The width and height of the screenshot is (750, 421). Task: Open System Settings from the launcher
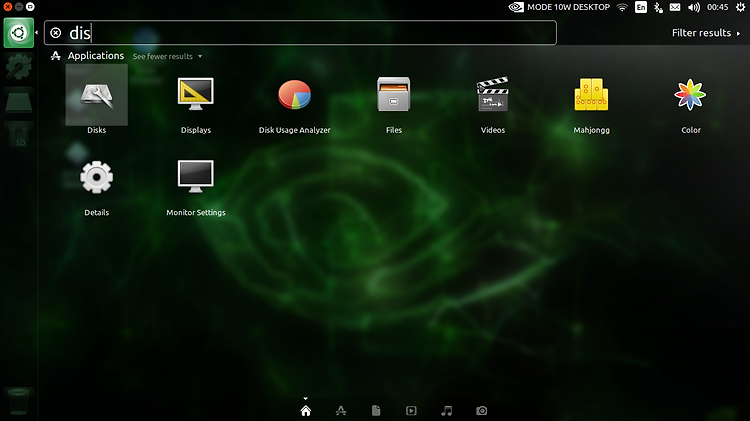coord(19,66)
